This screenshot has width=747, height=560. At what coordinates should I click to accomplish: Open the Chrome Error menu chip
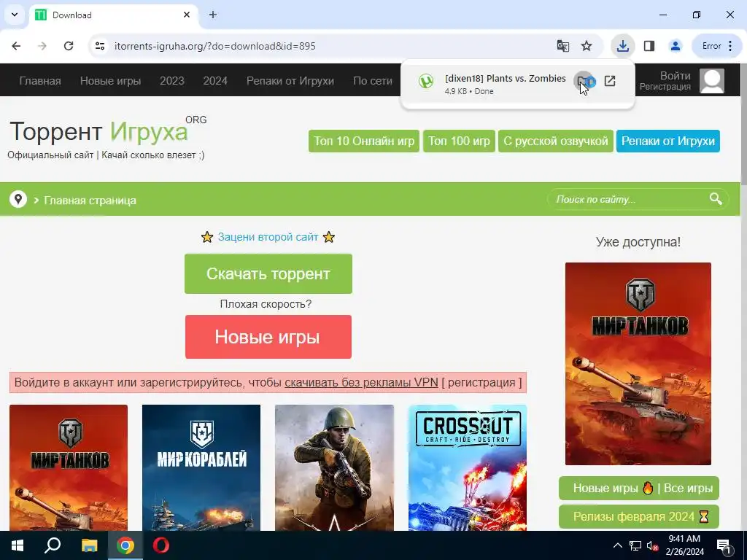click(x=717, y=46)
